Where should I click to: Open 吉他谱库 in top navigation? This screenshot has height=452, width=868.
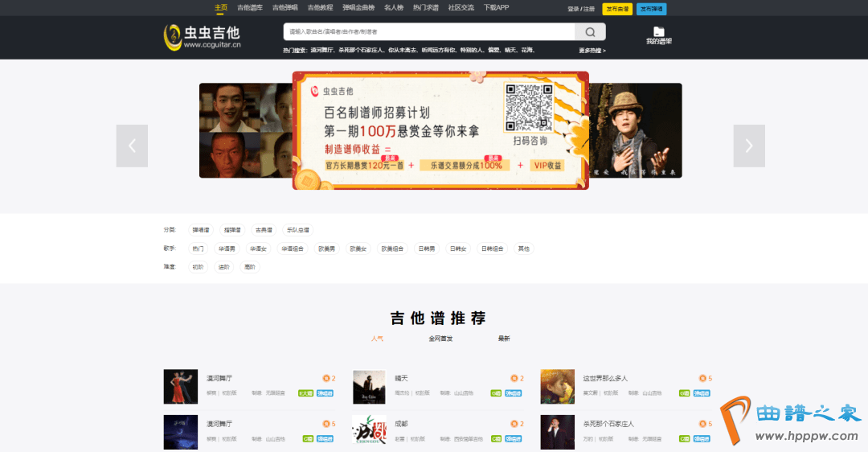pos(250,7)
